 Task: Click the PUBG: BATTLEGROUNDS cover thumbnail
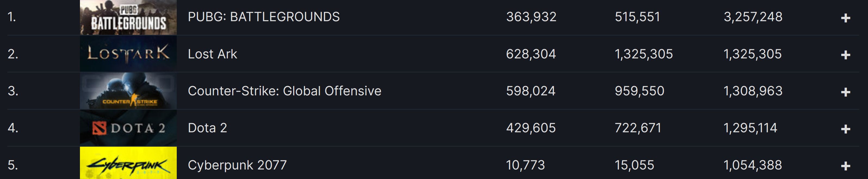(x=128, y=17)
